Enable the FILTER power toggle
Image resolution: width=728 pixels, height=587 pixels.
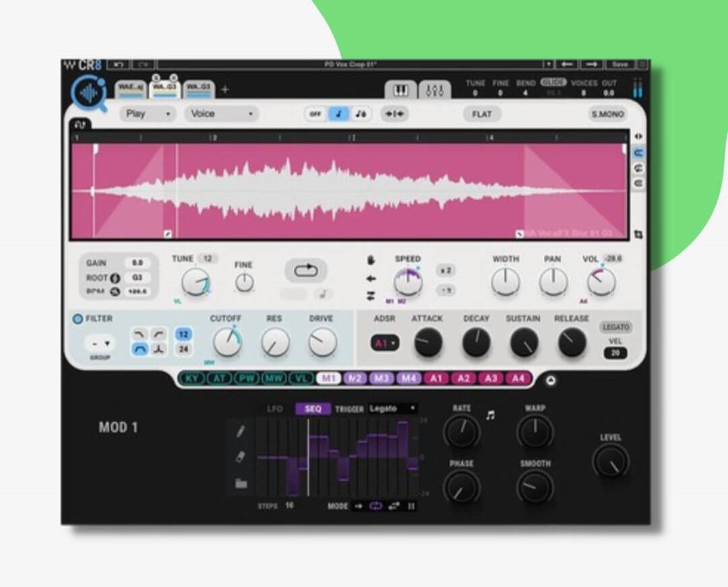[x=78, y=319]
